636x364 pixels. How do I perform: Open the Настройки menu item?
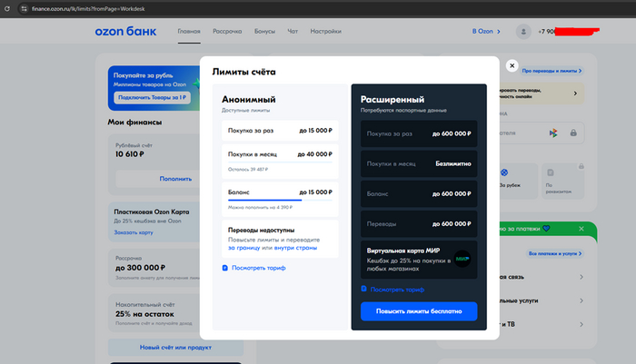coord(325,32)
